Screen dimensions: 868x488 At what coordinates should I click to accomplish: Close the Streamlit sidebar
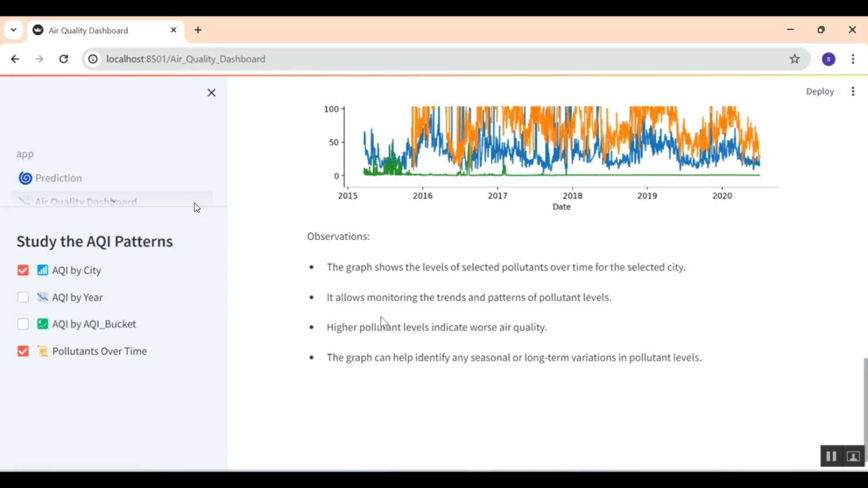(211, 93)
